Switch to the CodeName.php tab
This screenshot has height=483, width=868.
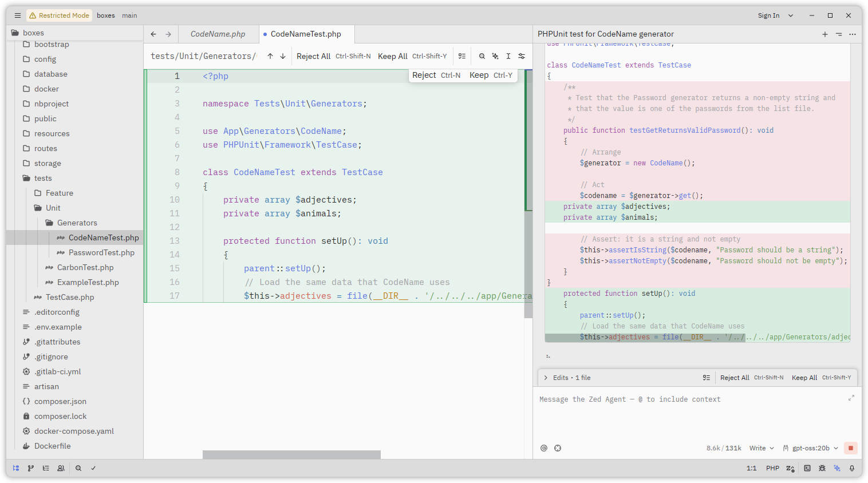pos(218,34)
